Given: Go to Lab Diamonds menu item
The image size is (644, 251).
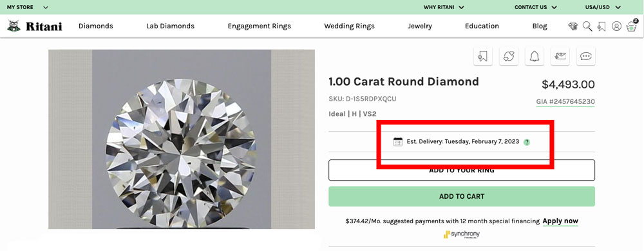Looking at the screenshot, I should coord(171,26).
